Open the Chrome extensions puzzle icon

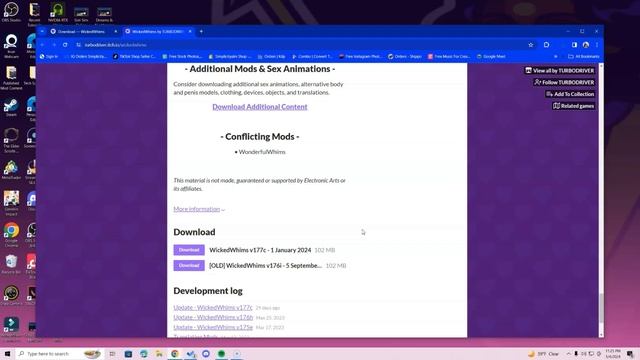[547, 45]
